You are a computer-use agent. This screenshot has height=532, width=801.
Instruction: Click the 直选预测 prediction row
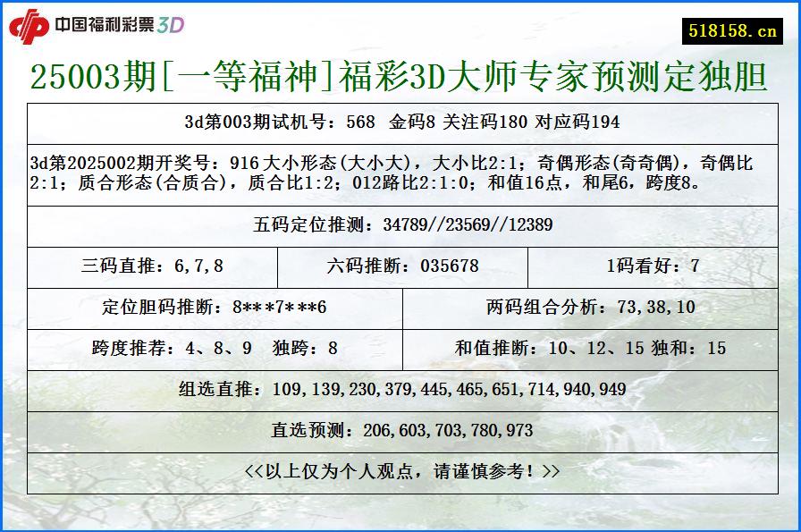(x=400, y=429)
